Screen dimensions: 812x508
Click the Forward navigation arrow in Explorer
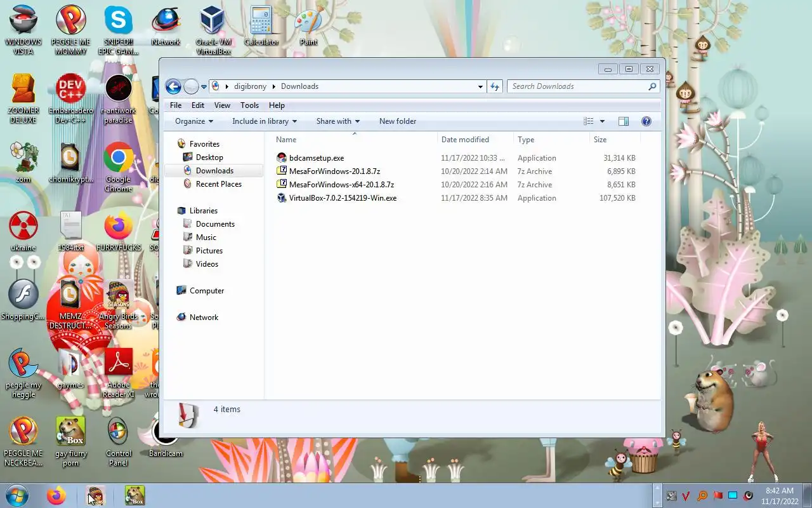coord(191,86)
